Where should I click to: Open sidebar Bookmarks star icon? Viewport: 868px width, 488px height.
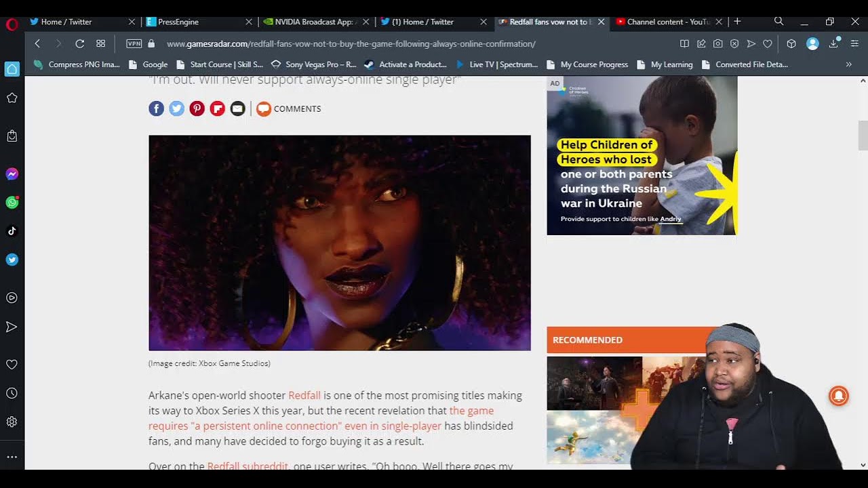[12, 98]
